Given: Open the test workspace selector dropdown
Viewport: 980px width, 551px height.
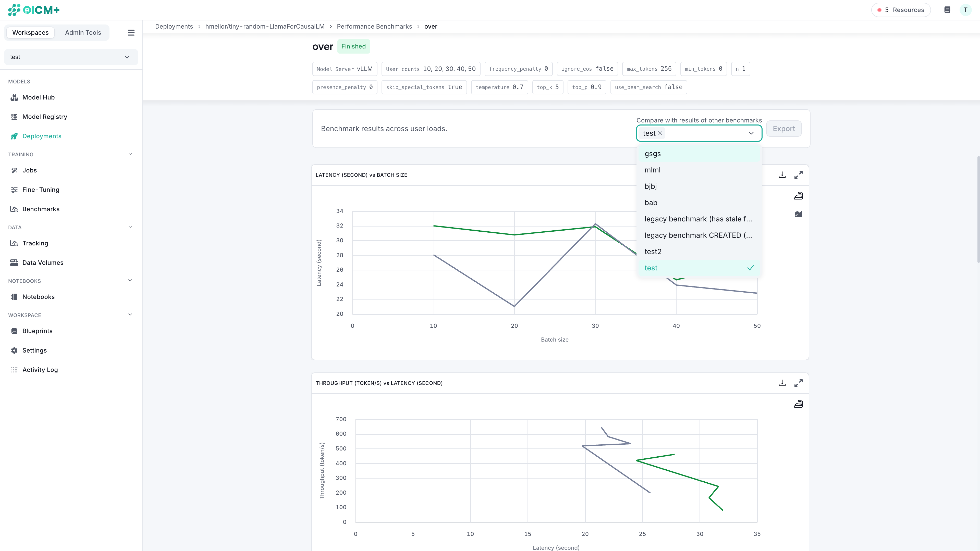Looking at the screenshot, I should point(71,57).
